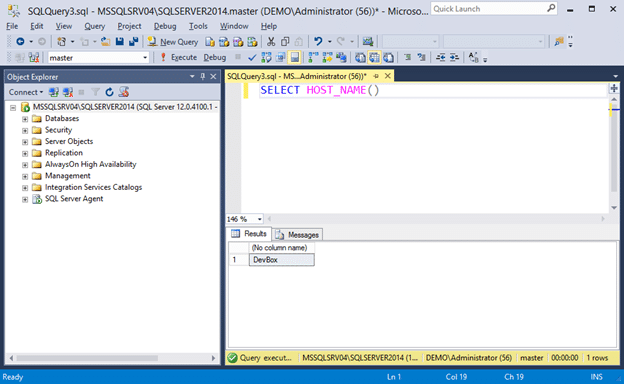This screenshot has width=624, height=384.
Task: Click Display Estimated Execution Plan icon
Action: pyautogui.click(x=266, y=58)
